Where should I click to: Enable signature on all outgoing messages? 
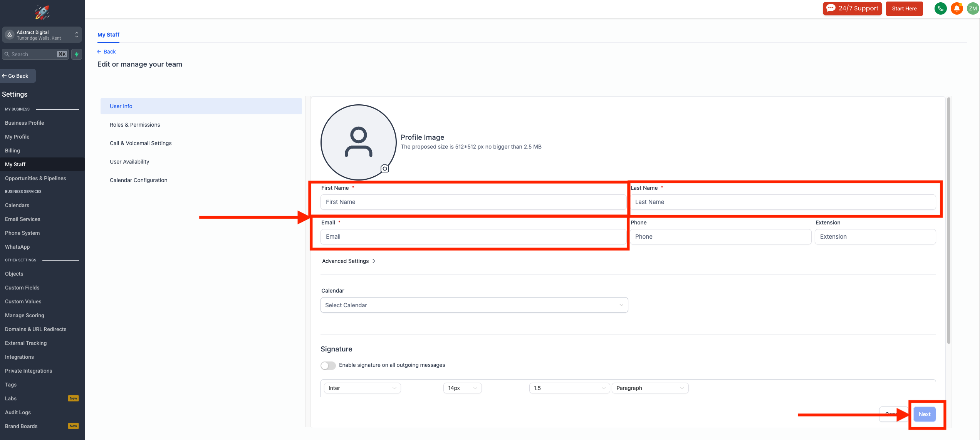pyautogui.click(x=328, y=365)
